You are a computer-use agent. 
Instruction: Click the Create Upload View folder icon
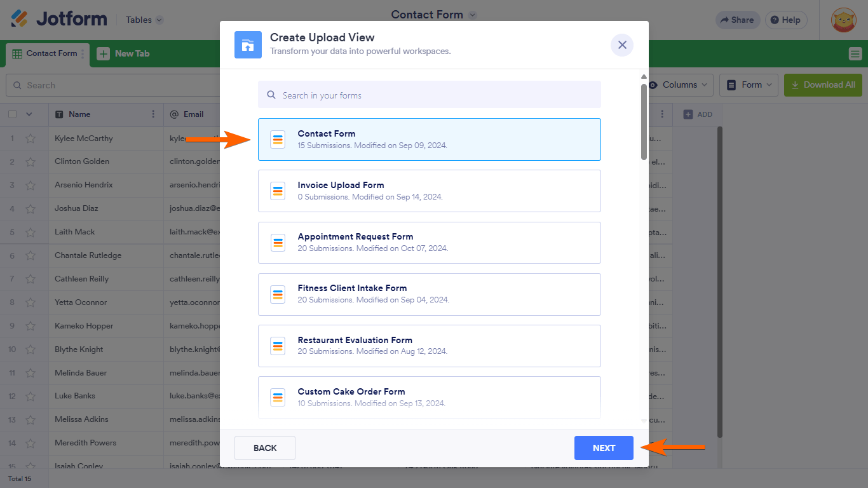(x=248, y=45)
